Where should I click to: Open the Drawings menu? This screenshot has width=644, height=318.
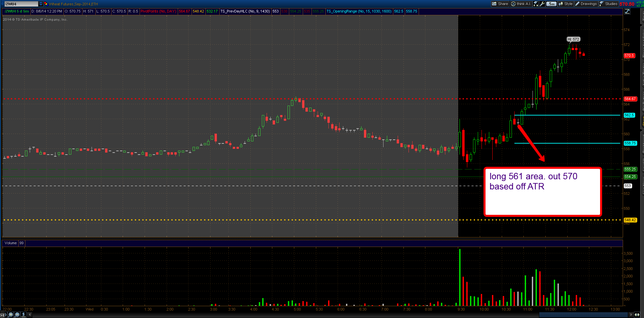(x=586, y=4)
